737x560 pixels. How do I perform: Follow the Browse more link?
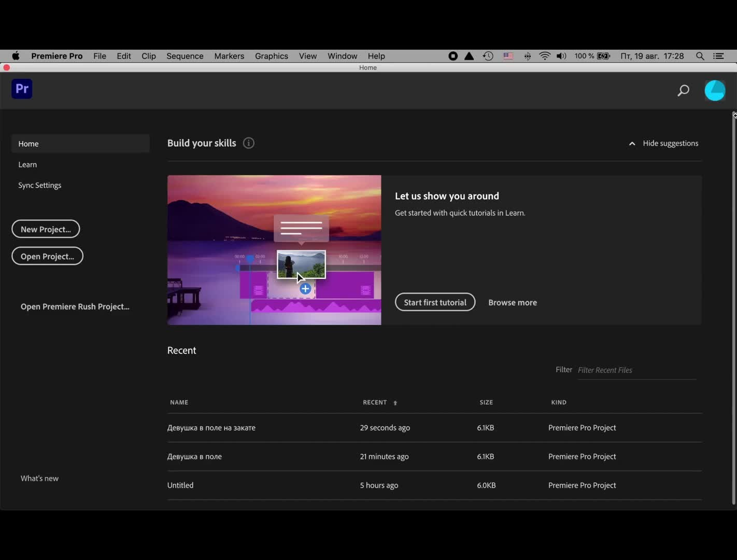click(512, 302)
